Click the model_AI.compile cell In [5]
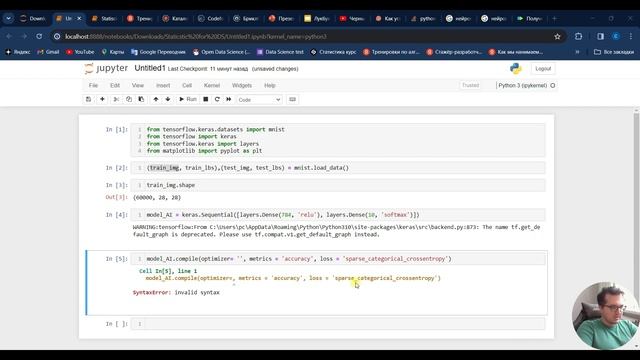This screenshot has height=360, width=640. click(x=338, y=259)
